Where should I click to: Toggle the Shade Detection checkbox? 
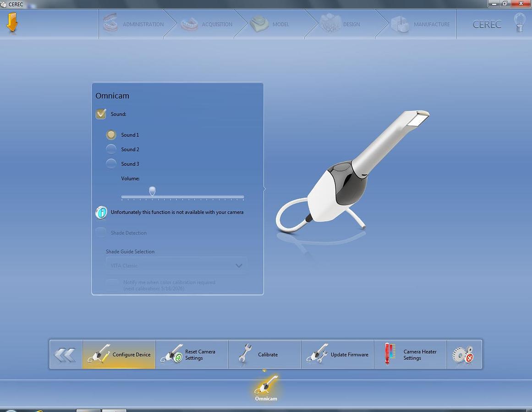click(x=101, y=233)
